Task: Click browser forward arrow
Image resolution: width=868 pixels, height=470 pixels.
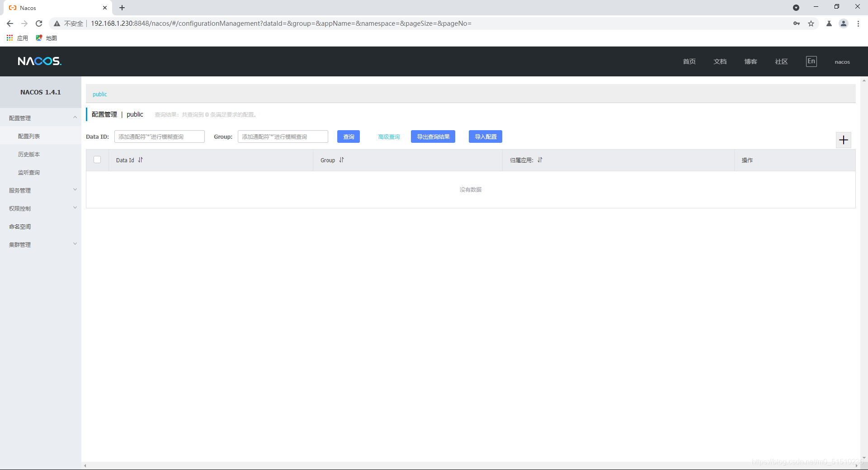Action: [x=24, y=23]
